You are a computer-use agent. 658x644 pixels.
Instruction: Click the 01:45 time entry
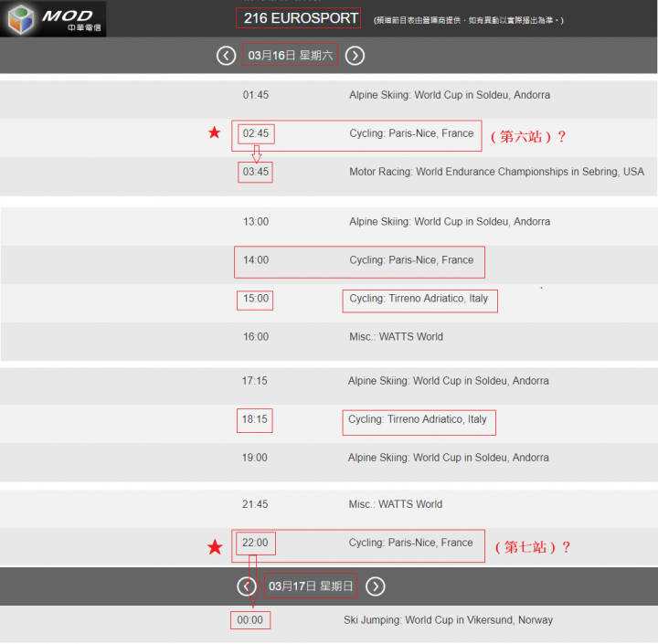[x=256, y=95]
